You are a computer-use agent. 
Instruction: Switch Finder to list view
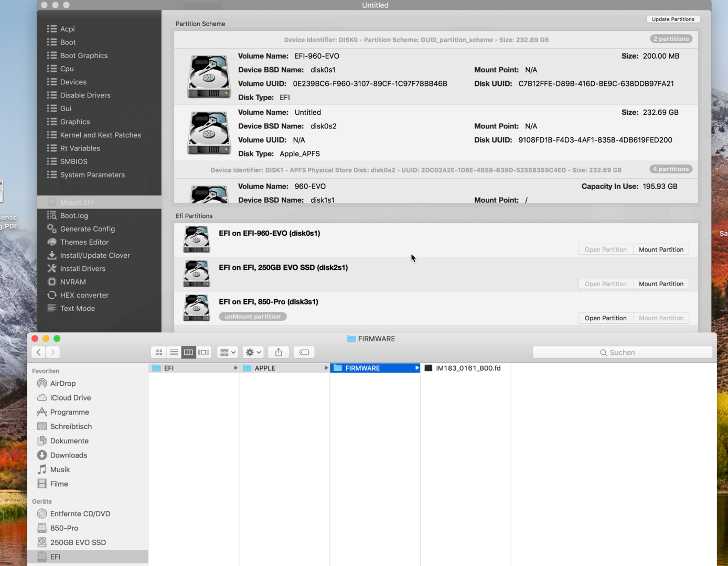click(x=174, y=352)
